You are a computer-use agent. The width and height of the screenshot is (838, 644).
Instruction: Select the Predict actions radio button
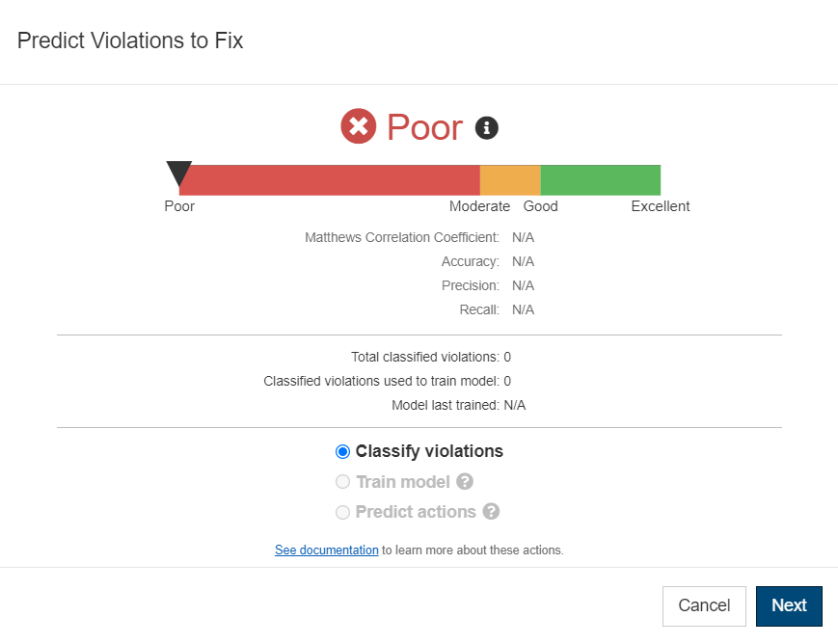342,512
